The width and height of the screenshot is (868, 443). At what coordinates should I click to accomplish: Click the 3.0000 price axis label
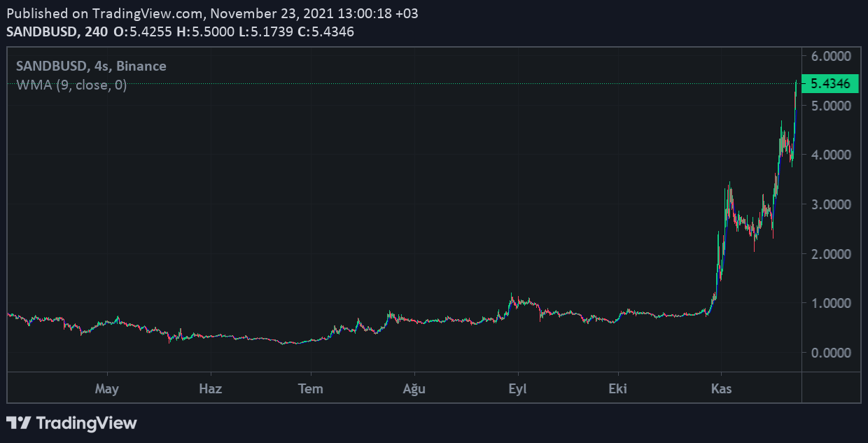[830, 204]
